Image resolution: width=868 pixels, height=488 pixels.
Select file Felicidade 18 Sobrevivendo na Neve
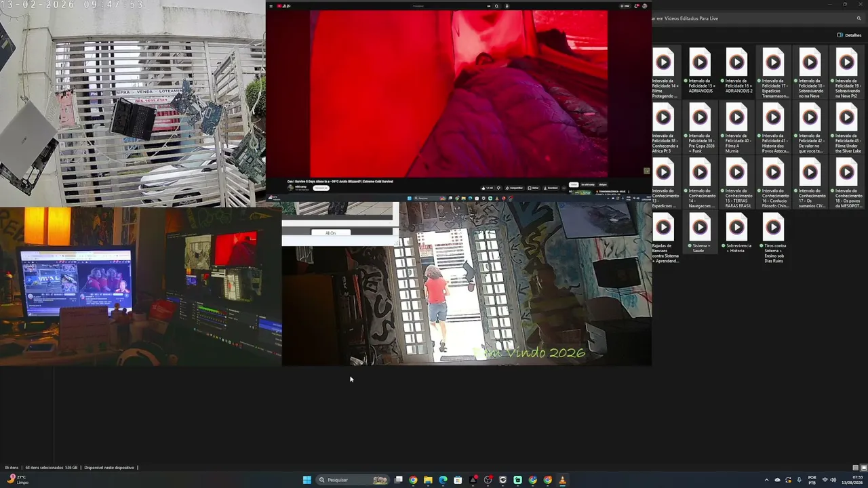810,73
